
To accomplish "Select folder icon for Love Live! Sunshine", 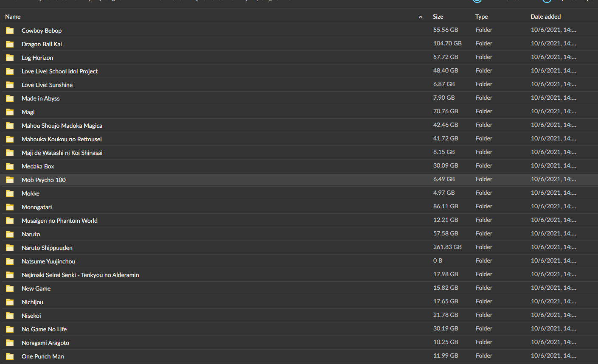I will 10,85.
